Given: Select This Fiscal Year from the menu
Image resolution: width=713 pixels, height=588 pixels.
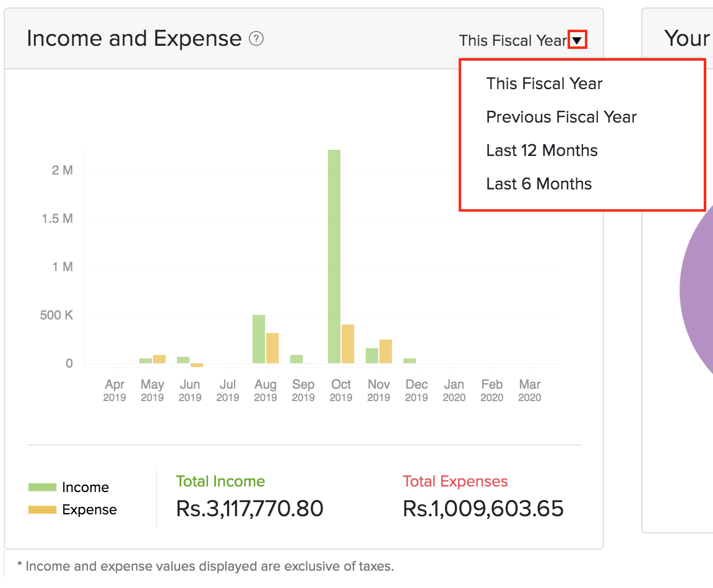Looking at the screenshot, I should [544, 84].
